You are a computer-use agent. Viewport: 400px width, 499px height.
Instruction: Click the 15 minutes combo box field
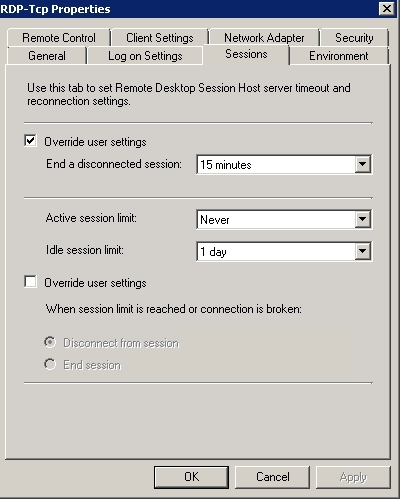284,164
